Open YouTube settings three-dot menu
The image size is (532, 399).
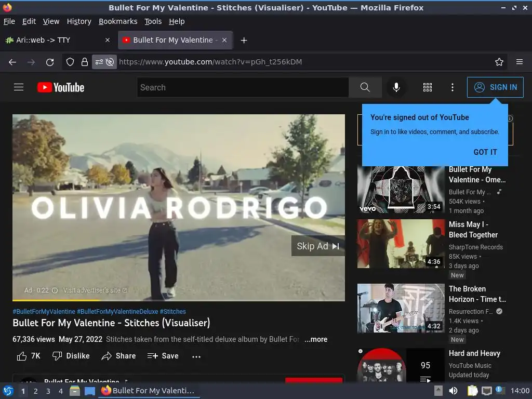tap(453, 87)
